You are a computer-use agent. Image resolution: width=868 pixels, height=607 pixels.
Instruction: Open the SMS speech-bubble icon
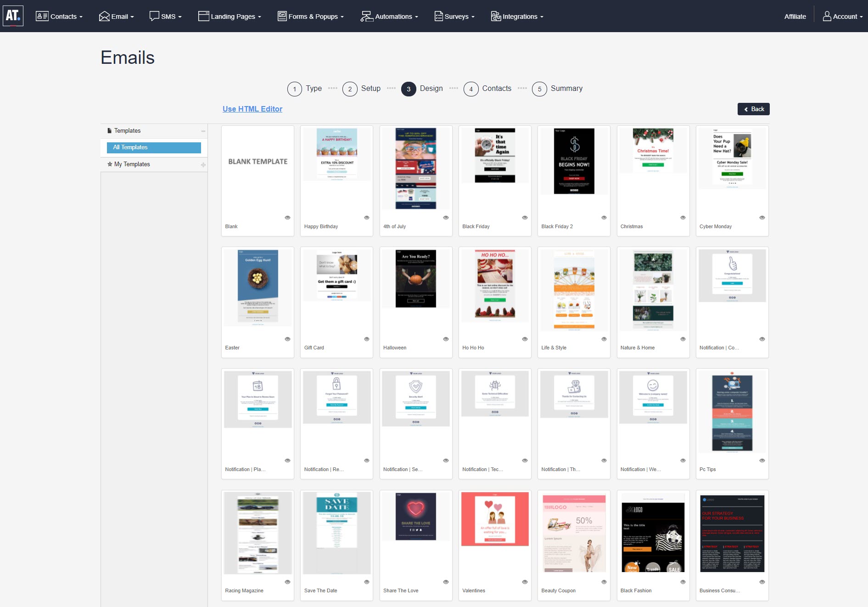point(154,16)
